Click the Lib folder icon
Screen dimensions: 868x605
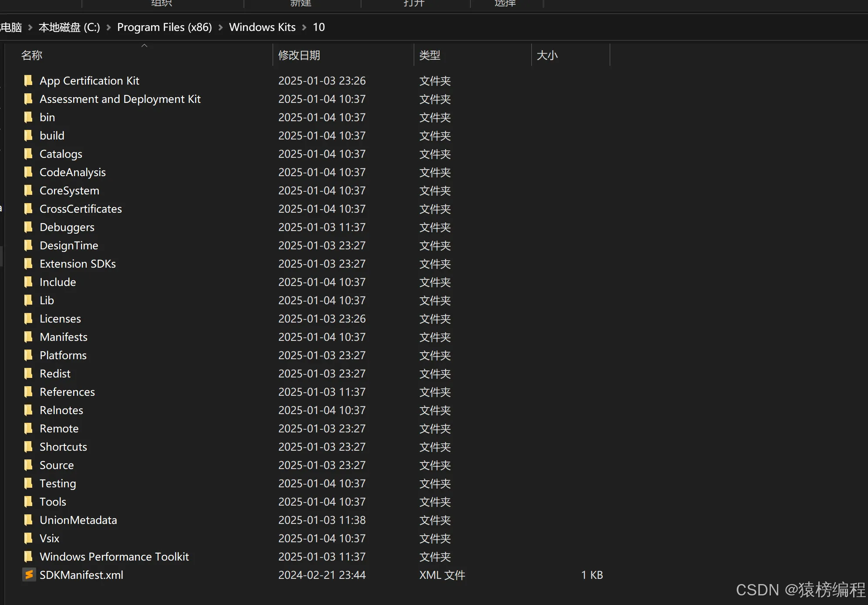29,300
